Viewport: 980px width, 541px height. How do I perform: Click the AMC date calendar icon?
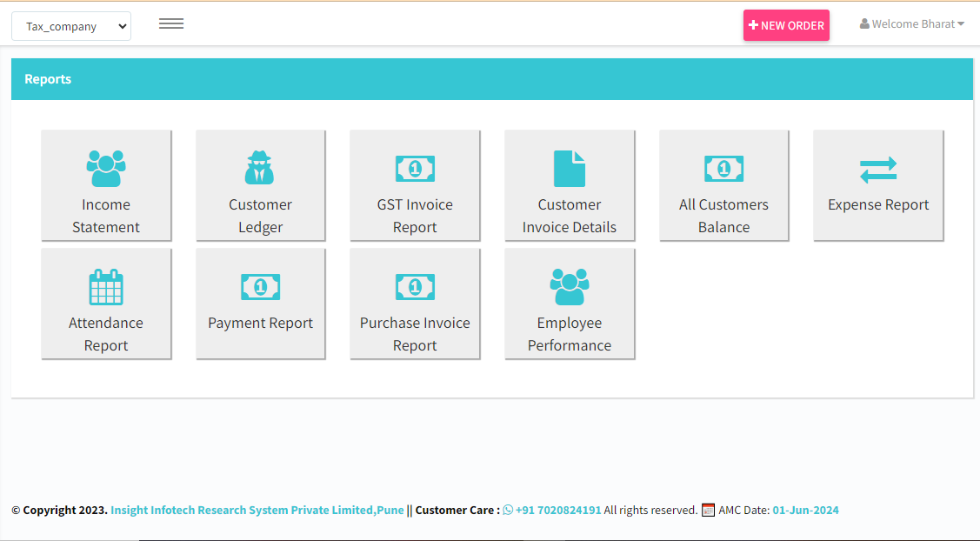click(x=708, y=510)
